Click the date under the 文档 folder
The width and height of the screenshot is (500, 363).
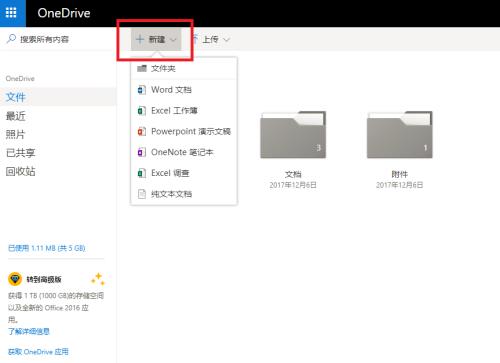coord(293,185)
